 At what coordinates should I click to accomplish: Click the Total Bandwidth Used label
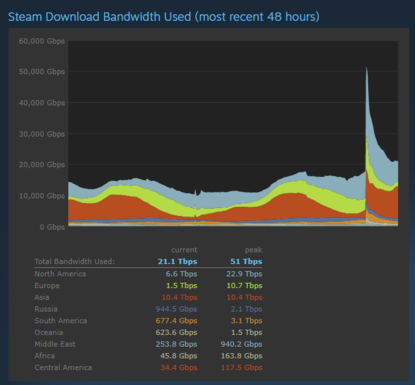tap(75, 261)
